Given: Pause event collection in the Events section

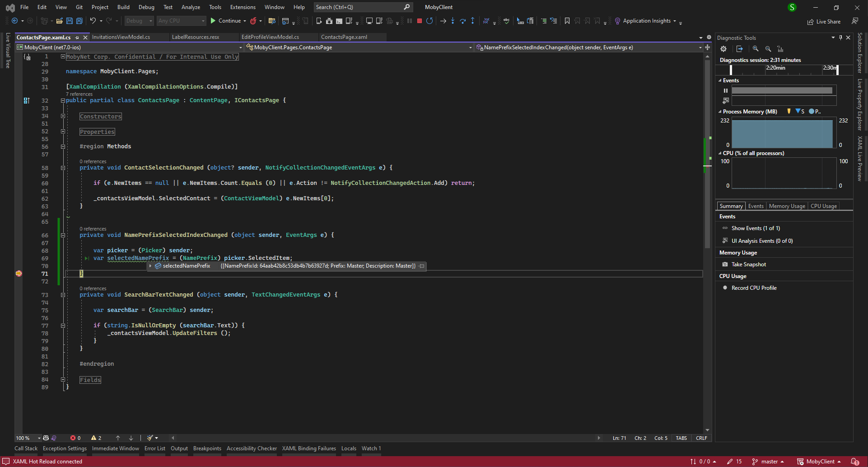Looking at the screenshot, I should point(726,90).
